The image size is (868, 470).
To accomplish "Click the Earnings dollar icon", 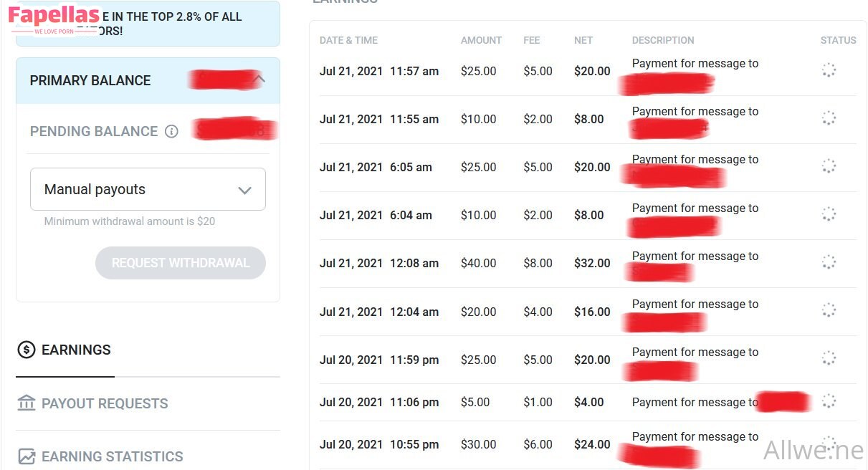I will 27,350.
